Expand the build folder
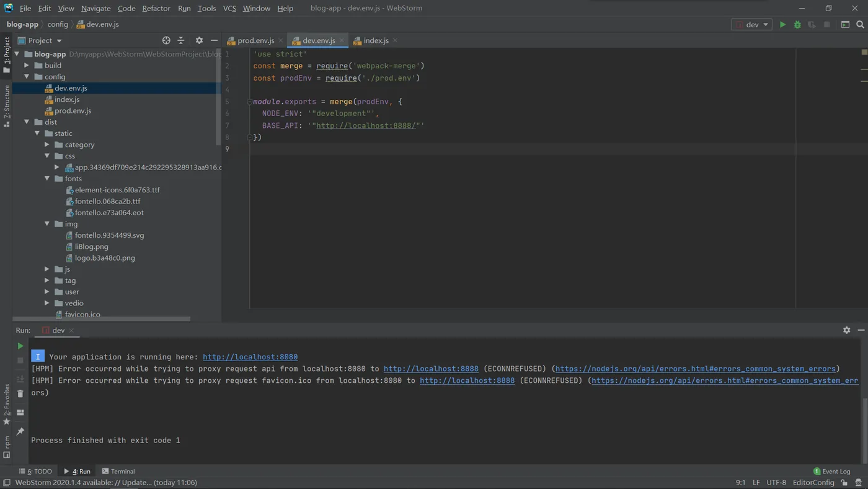The height and width of the screenshot is (489, 868). coord(26,65)
